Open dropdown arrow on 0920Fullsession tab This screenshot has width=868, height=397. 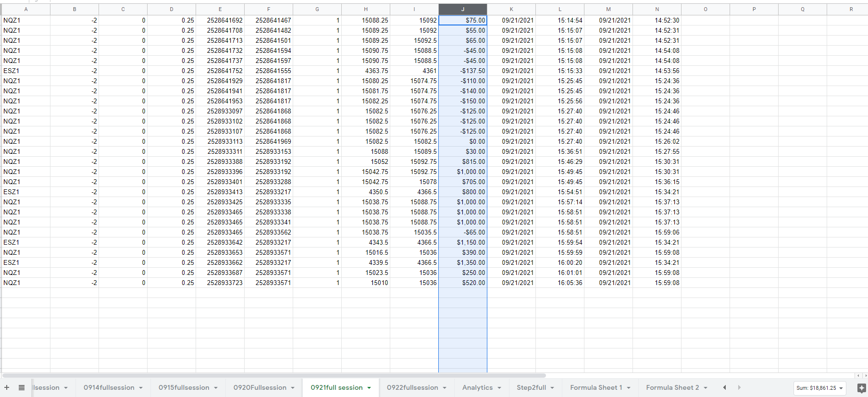coord(293,388)
